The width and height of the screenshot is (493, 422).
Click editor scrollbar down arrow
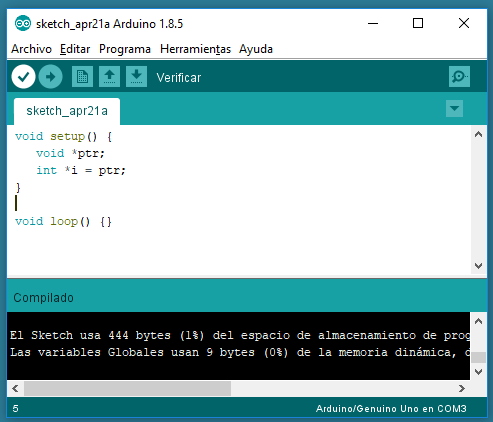point(478,266)
